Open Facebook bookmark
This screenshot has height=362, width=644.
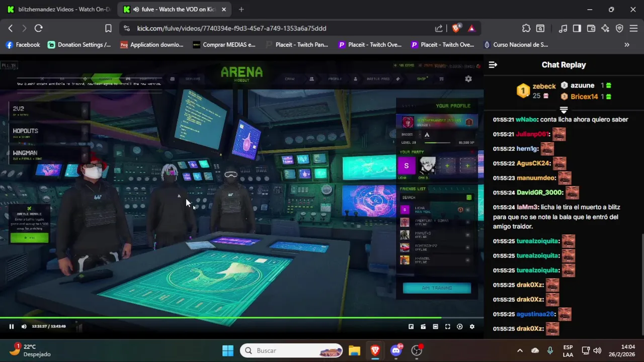[x=23, y=45]
